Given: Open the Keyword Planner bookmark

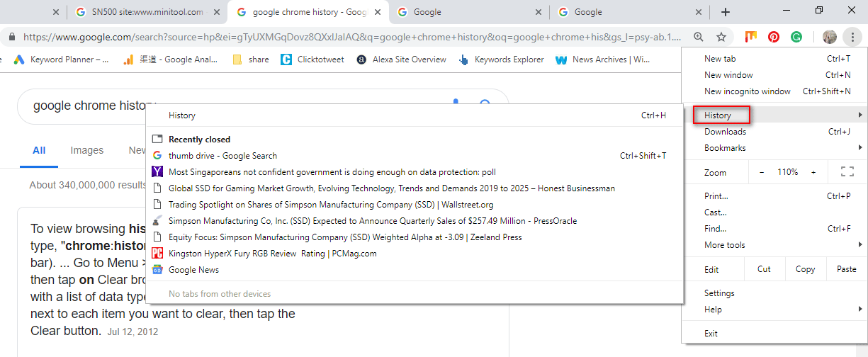Looking at the screenshot, I should (x=61, y=59).
